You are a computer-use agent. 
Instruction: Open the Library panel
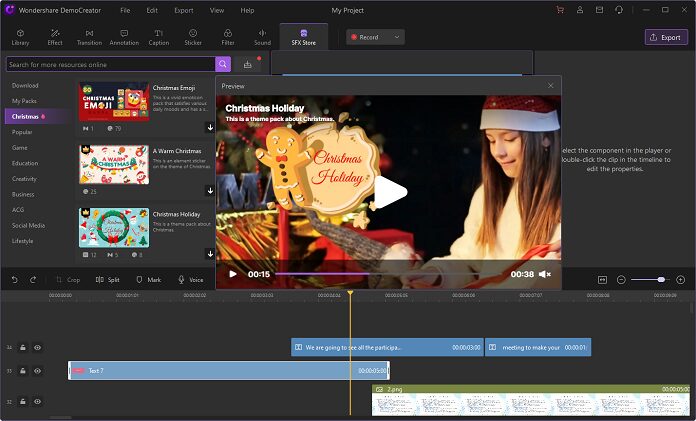[20, 37]
